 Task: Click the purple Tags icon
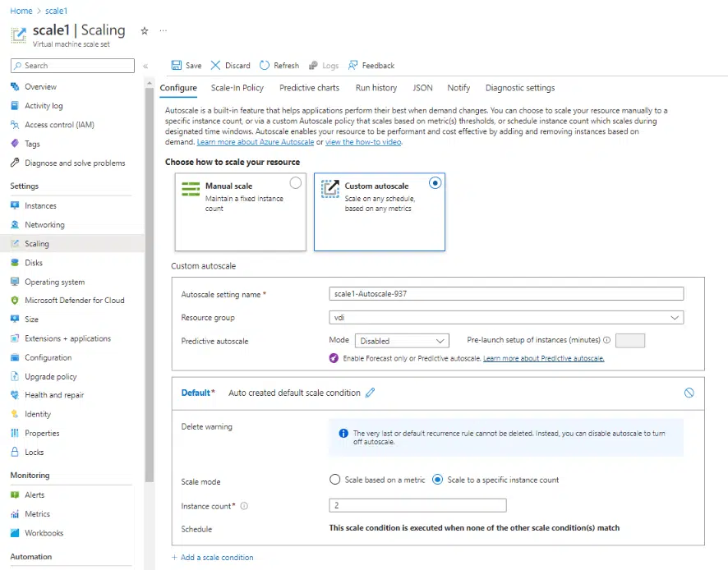tap(15, 144)
